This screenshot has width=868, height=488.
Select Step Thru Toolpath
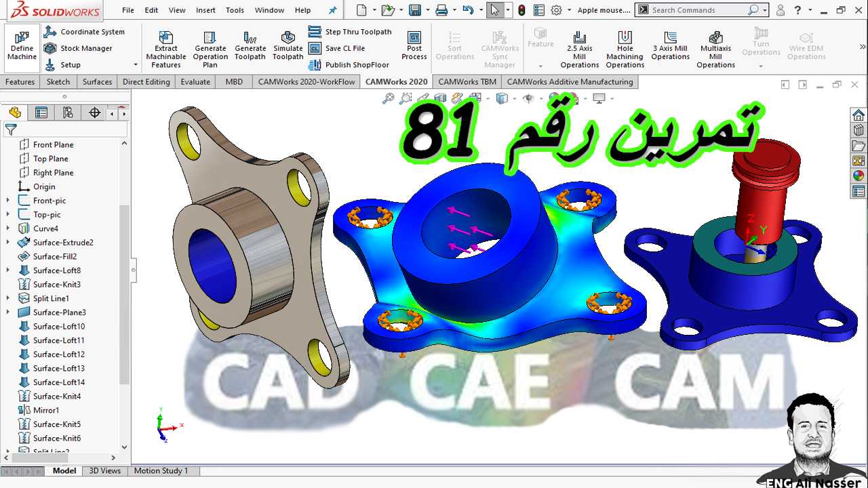pos(350,32)
